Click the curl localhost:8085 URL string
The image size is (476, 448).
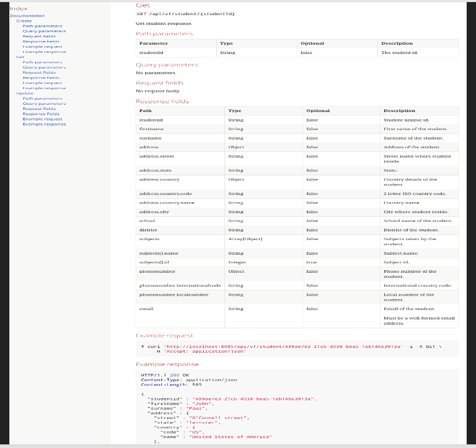[x=283, y=346]
